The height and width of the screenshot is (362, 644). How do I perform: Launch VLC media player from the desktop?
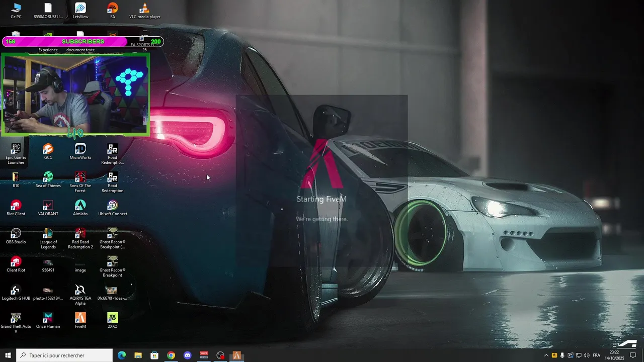coord(145,11)
